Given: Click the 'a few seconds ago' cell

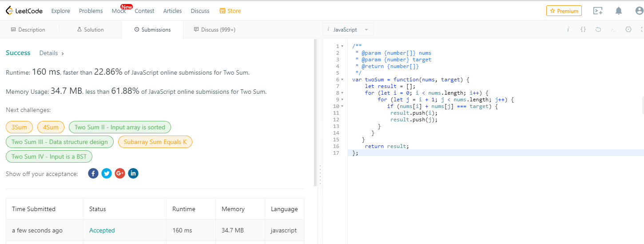Looking at the screenshot, I should coord(44,230).
